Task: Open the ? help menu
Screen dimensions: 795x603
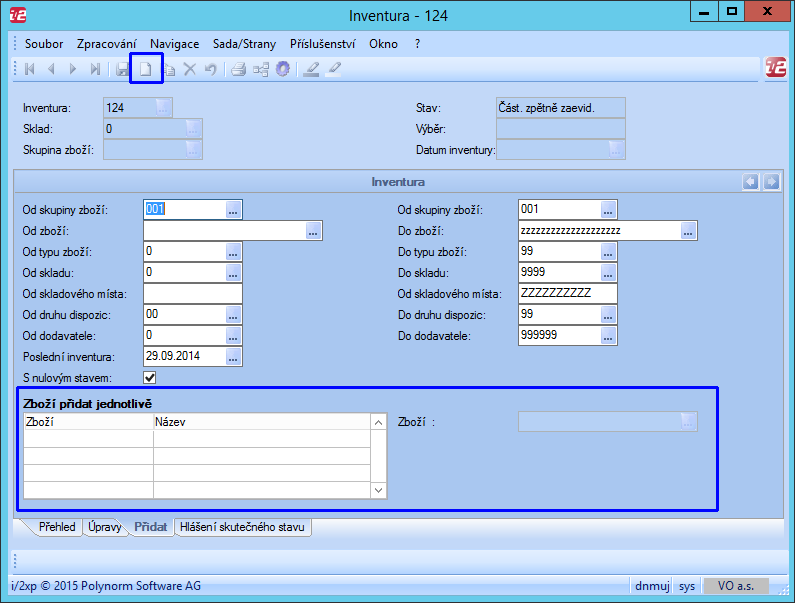Action: (x=417, y=44)
